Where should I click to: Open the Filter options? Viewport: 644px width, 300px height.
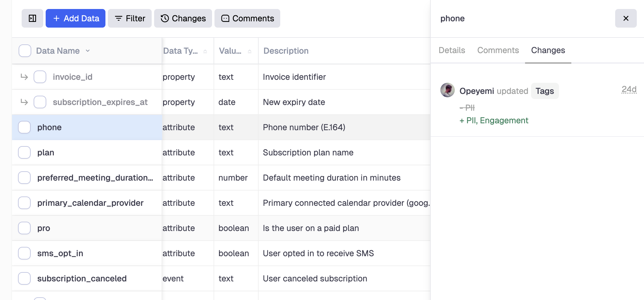(130, 18)
